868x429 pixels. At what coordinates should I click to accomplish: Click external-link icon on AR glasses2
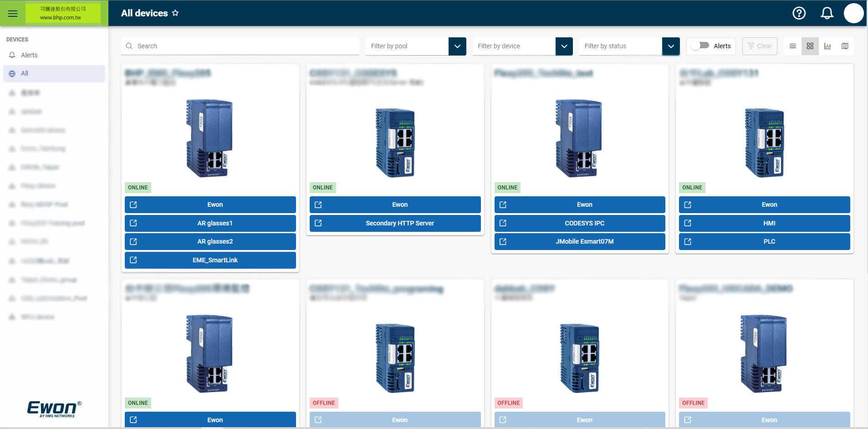coord(133,241)
